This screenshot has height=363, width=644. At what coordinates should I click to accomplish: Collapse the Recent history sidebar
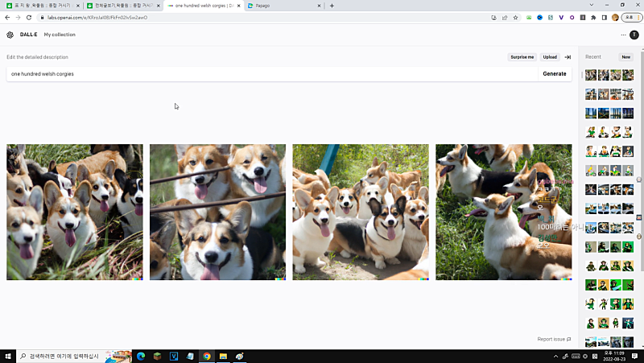point(568,57)
